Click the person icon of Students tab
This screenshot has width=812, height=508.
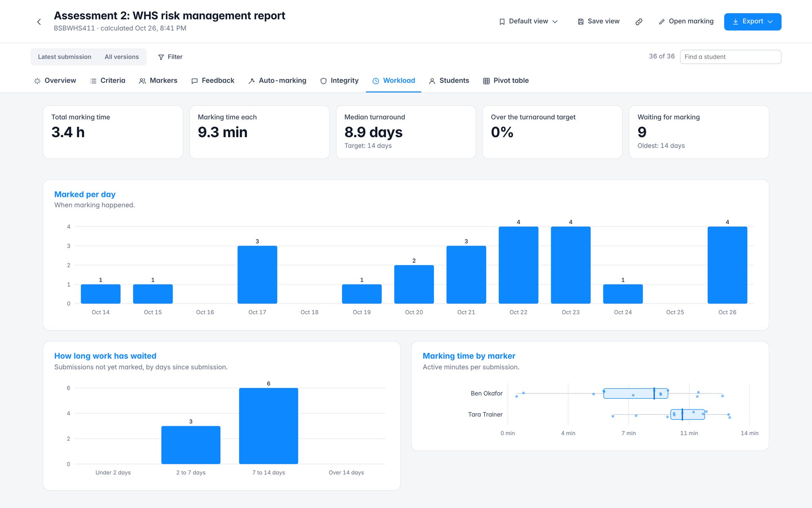click(x=432, y=81)
